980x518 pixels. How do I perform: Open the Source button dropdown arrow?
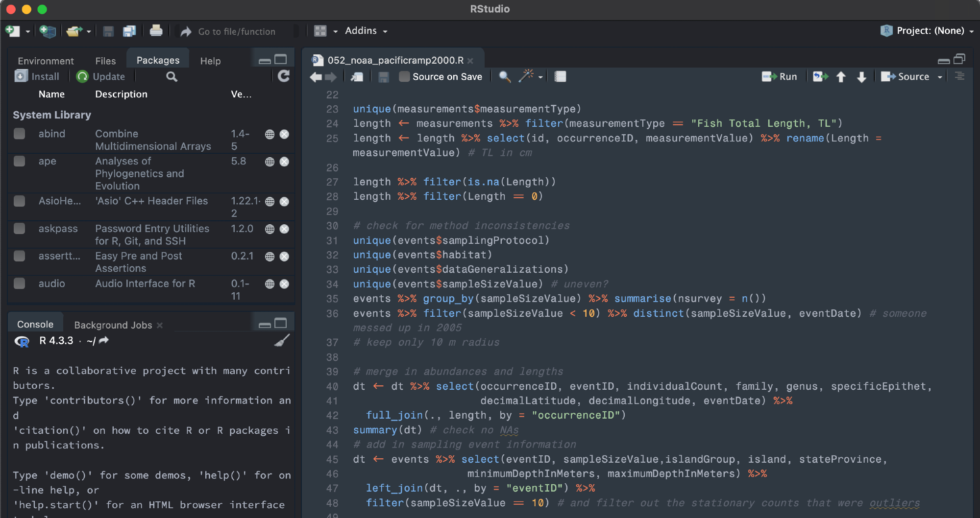point(940,77)
